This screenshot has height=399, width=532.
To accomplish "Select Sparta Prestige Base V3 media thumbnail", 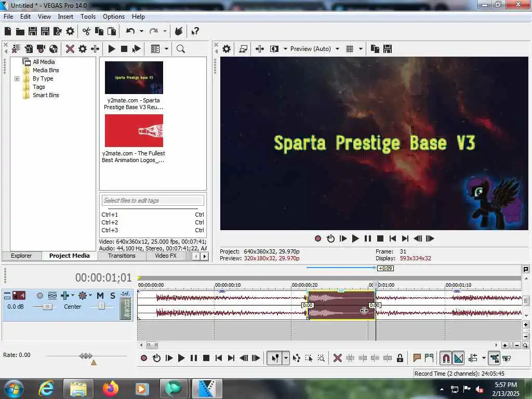I will [134, 78].
